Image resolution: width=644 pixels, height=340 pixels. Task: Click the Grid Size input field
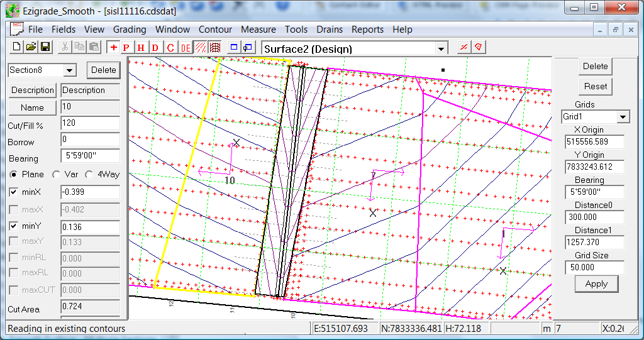(x=594, y=267)
